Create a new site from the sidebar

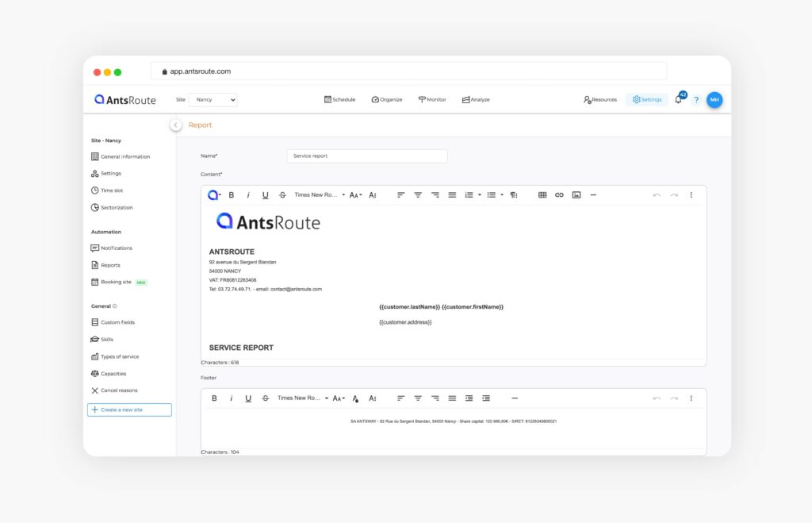129,410
